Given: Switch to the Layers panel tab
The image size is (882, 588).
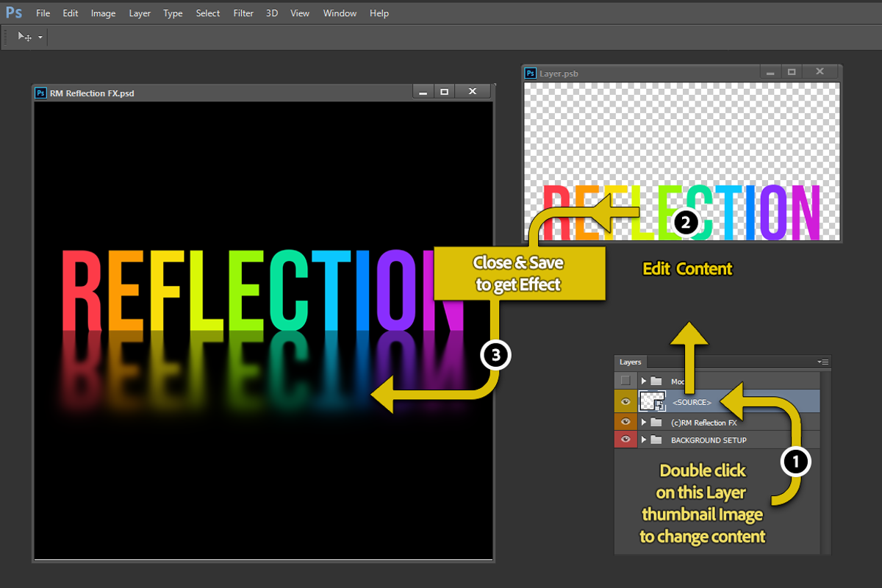Looking at the screenshot, I should [x=631, y=362].
